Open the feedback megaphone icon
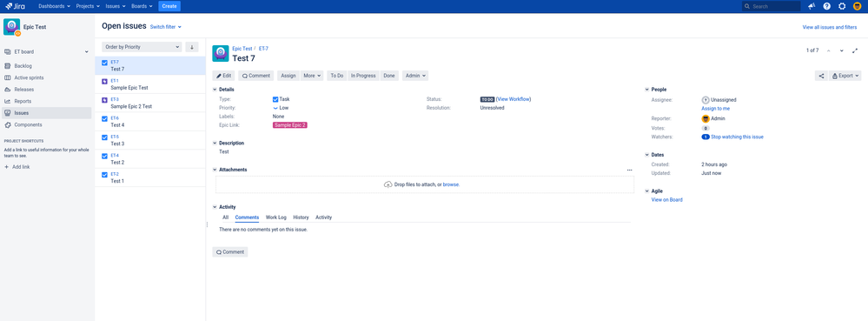Image resolution: width=868 pixels, height=321 pixels. (812, 6)
